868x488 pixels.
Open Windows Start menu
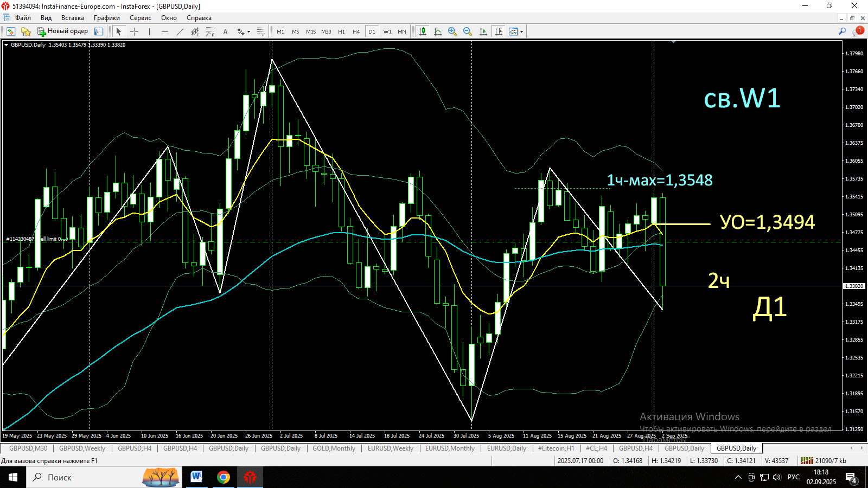pyautogui.click(x=13, y=477)
